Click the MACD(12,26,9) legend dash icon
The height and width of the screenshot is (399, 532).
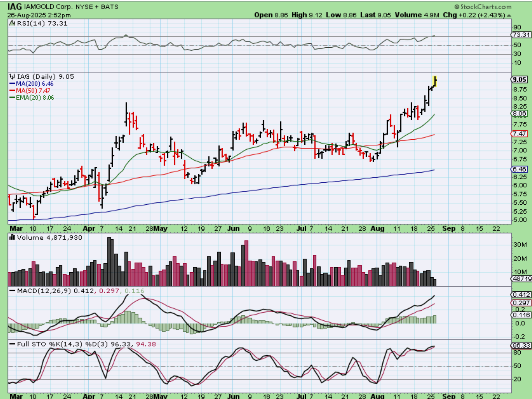(12, 291)
